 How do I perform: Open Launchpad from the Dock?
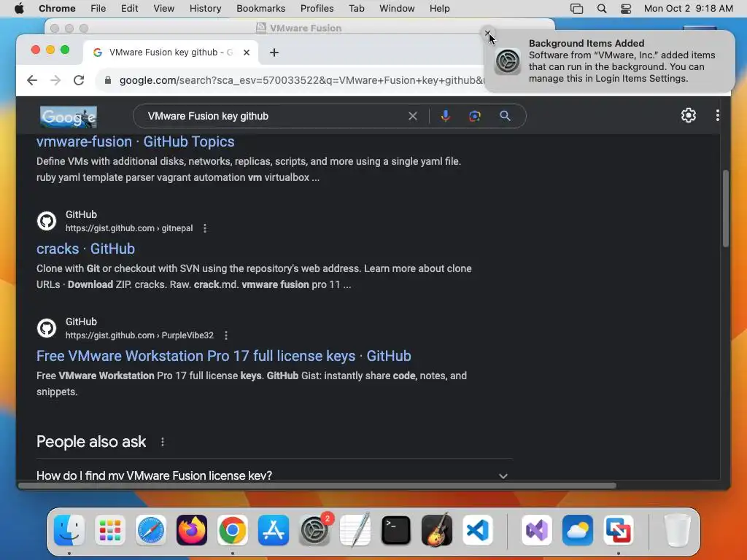click(110, 530)
